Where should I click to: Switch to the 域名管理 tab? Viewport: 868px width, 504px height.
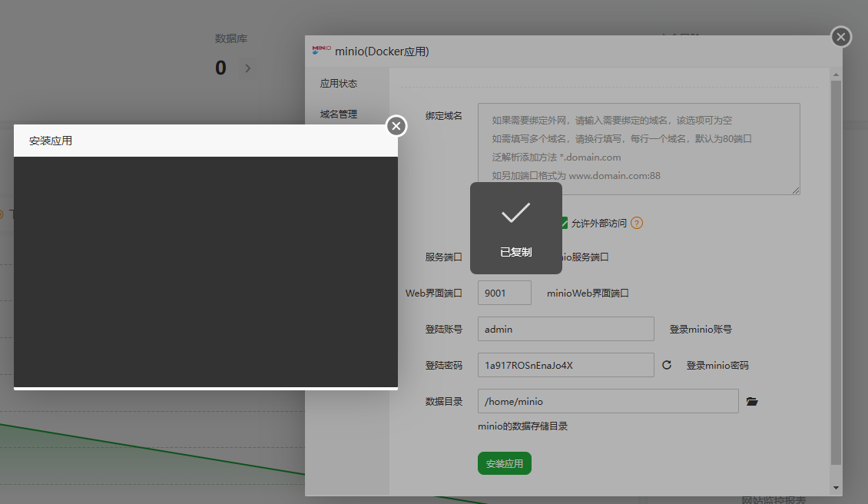point(338,113)
